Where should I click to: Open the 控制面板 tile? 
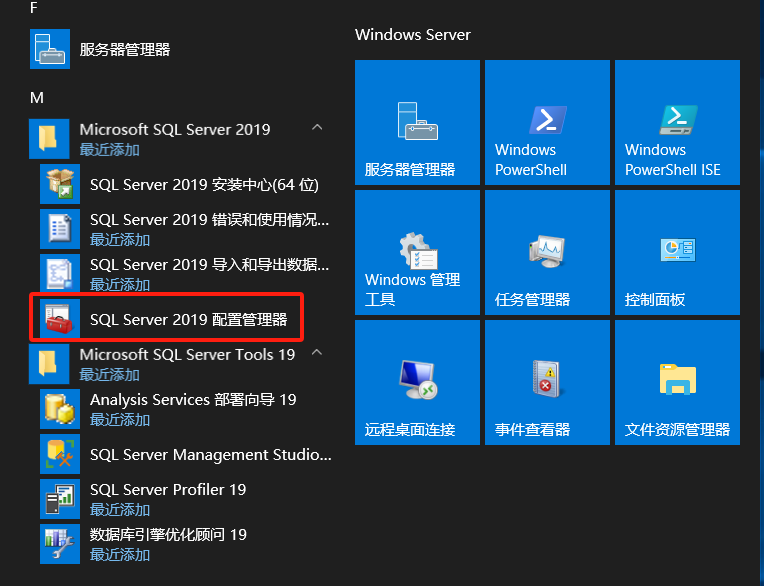coord(677,253)
